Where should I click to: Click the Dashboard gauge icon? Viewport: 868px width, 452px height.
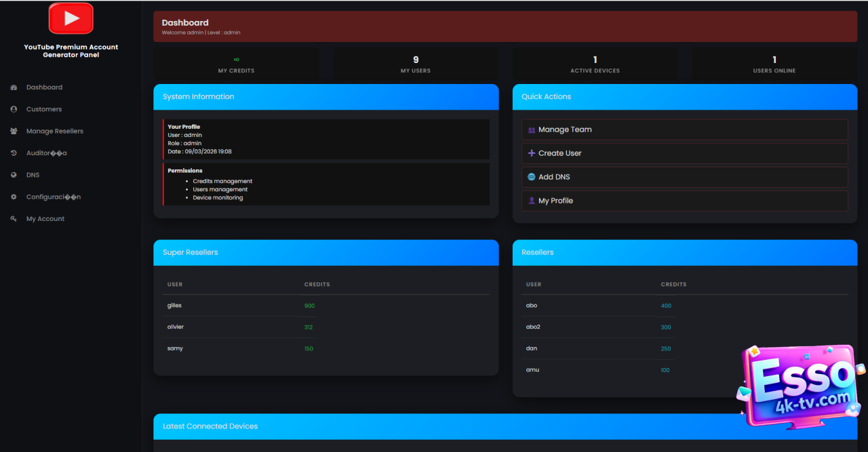pos(14,87)
